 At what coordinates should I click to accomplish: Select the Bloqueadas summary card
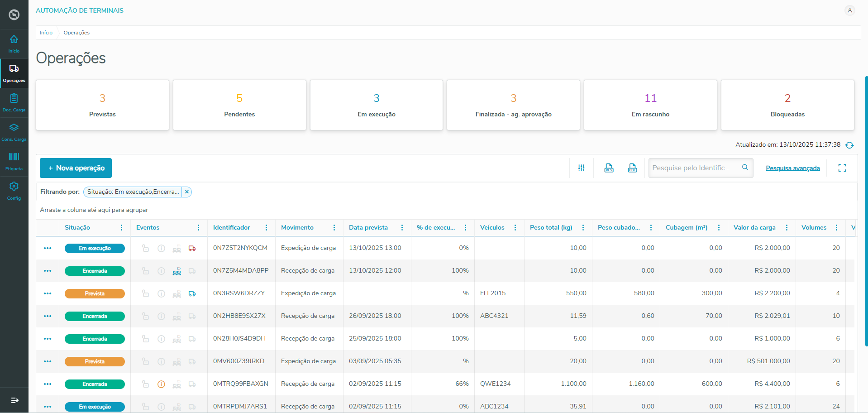787,105
